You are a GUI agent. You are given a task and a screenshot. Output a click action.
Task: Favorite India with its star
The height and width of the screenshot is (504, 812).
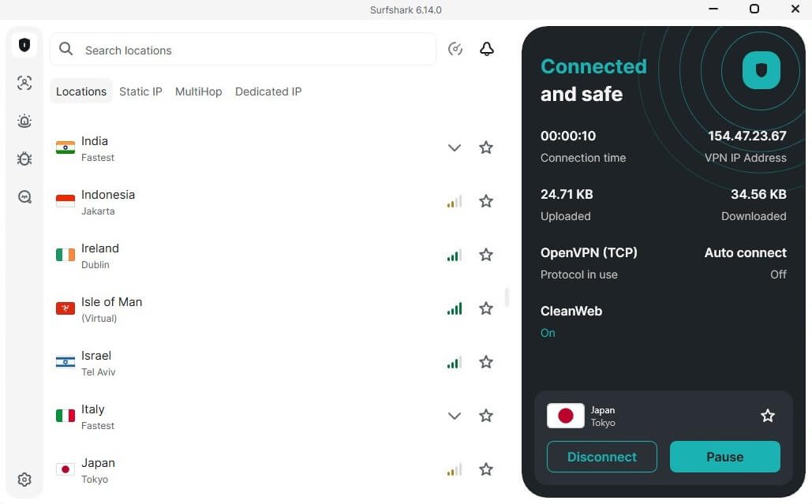coord(486,147)
